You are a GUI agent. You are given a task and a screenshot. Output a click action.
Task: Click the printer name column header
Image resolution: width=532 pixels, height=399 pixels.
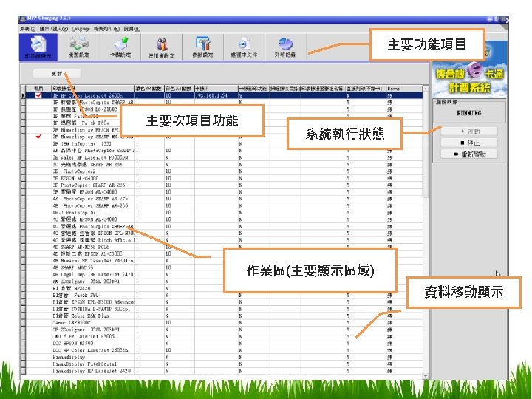(93, 89)
